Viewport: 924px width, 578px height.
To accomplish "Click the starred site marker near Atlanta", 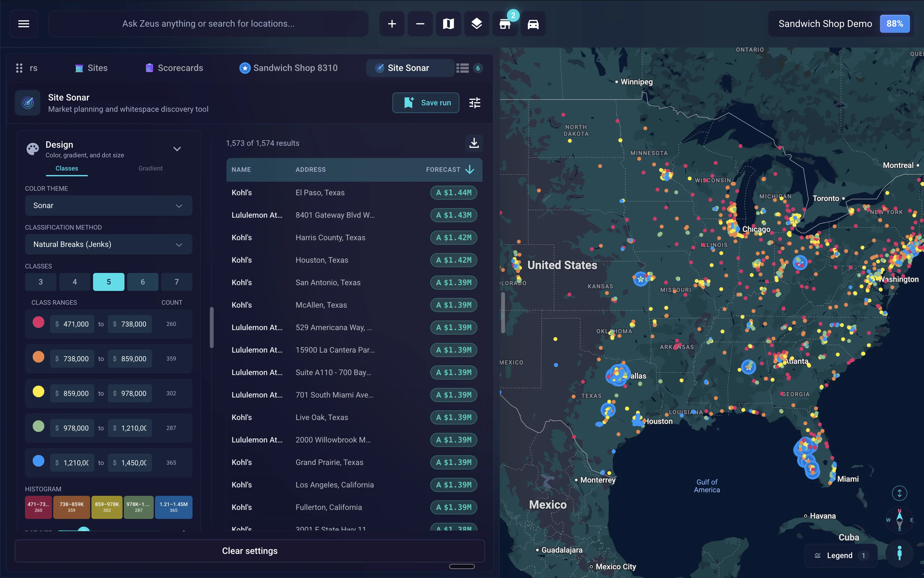I will click(749, 367).
